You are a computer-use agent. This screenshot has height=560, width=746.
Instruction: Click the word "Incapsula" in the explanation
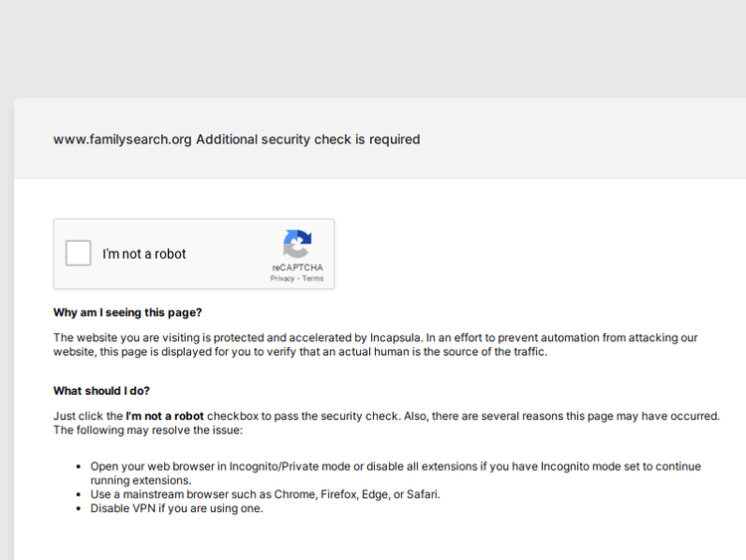(397, 338)
